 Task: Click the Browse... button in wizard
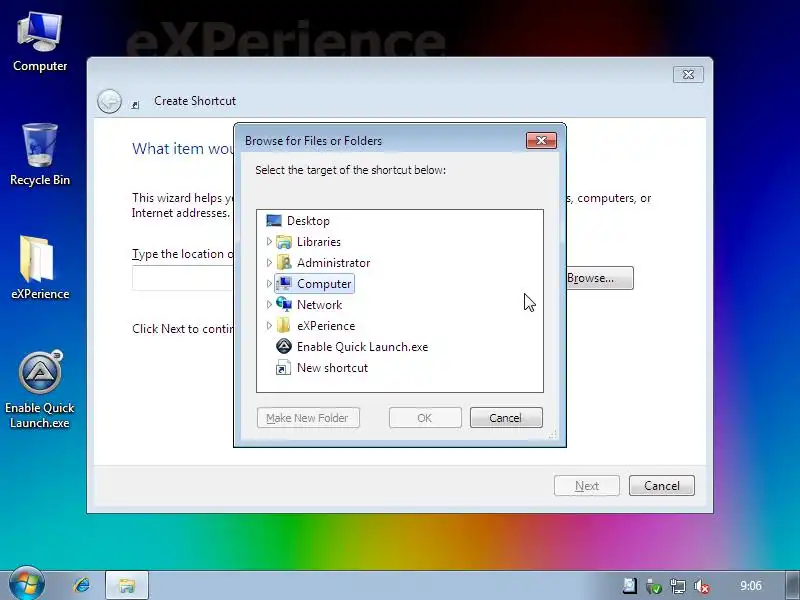599,278
